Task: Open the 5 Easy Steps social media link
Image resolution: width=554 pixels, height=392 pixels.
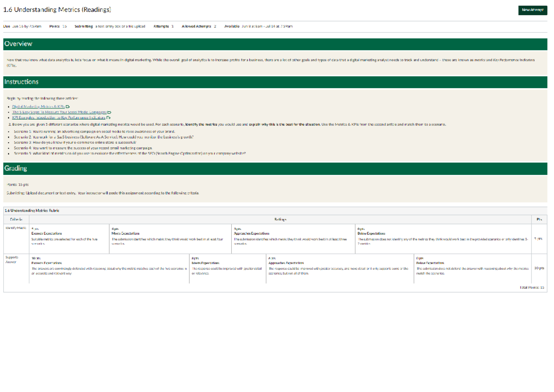Action: click(x=59, y=112)
